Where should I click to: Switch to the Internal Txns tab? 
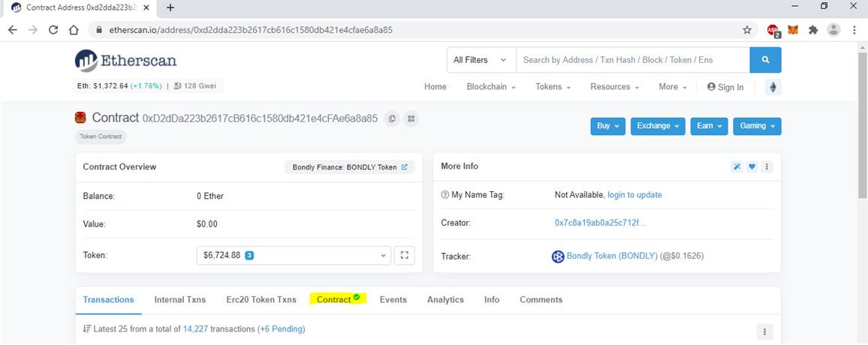tap(180, 300)
